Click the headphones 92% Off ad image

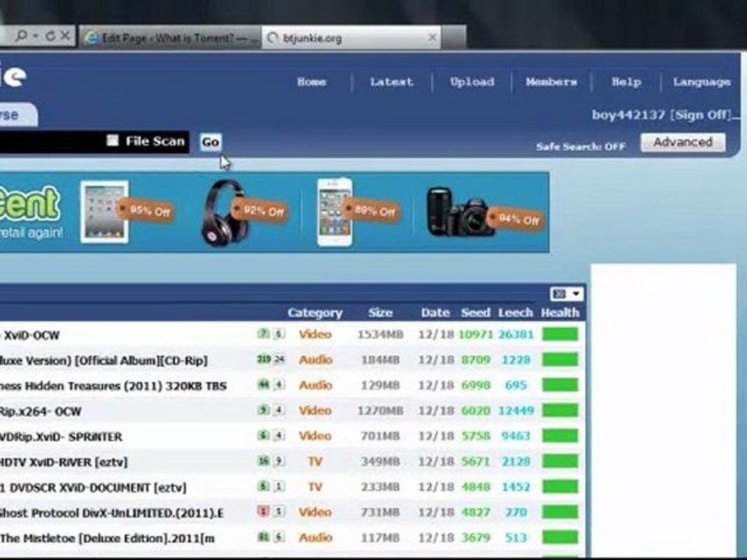point(244,212)
